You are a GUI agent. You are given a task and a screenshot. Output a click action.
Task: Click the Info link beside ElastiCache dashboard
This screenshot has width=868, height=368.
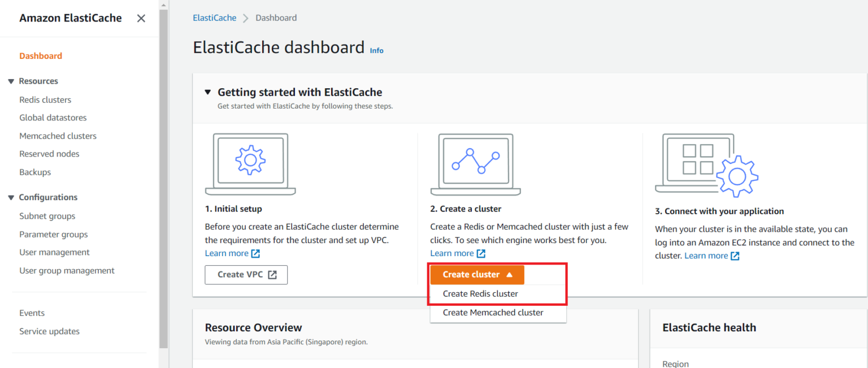click(376, 50)
